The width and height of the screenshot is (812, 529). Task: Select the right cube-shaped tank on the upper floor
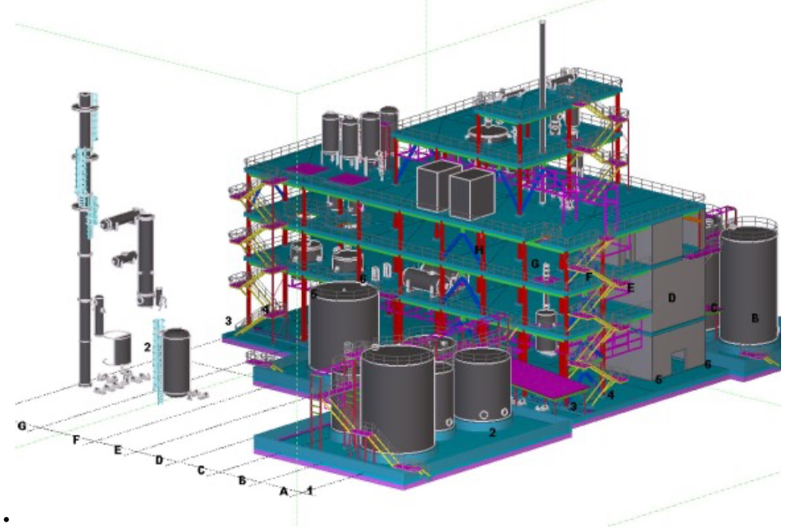tap(472, 195)
